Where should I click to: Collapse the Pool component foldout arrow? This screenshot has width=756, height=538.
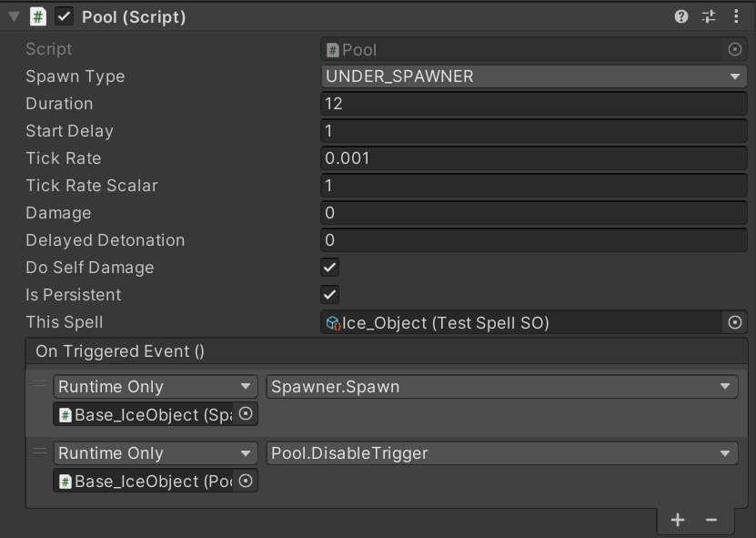pos(13,16)
